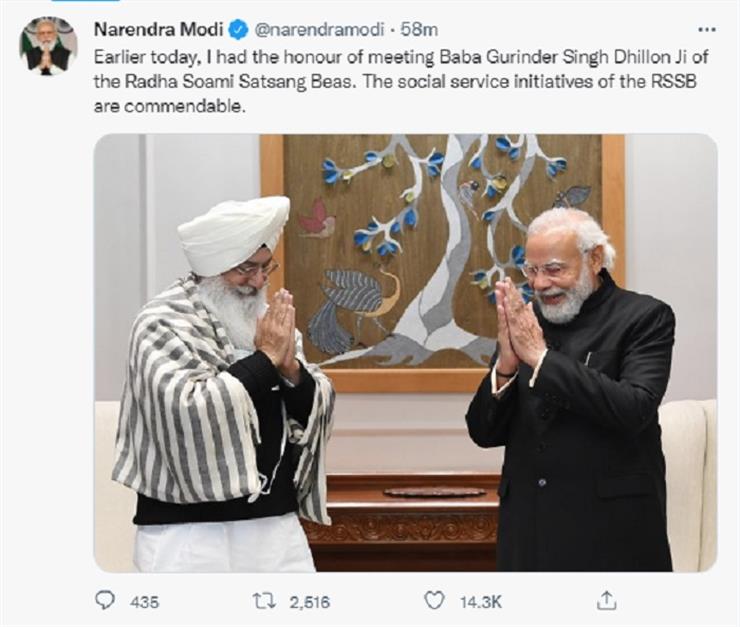Open the profile avatar picture
Viewport: 740px width, 627px height.
(x=48, y=46)
